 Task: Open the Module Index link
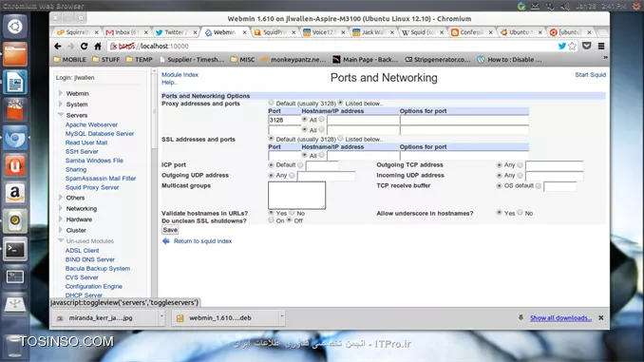(180, 75)
